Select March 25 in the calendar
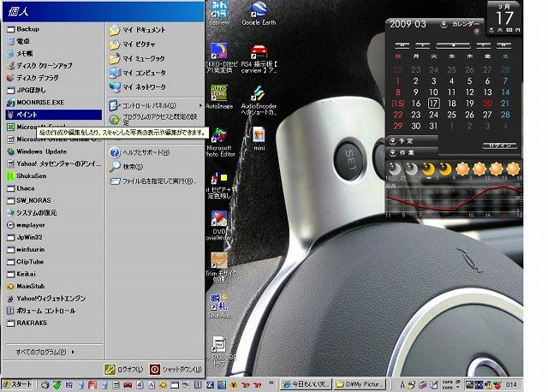This screenshot has width=548, height=392. point(451,115)
